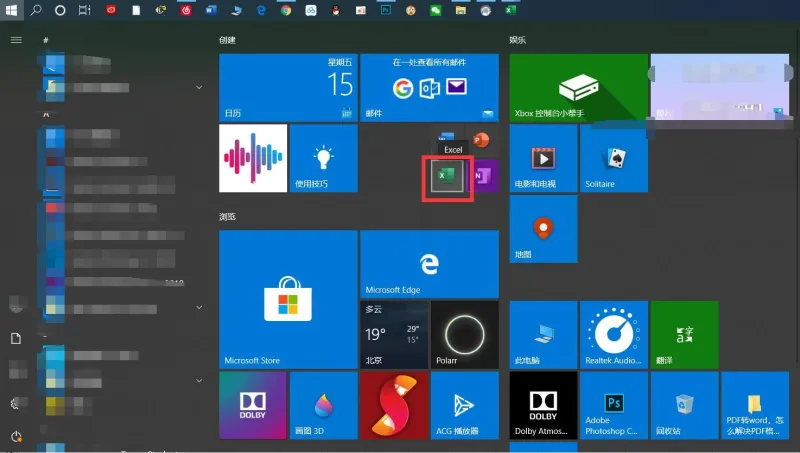This screenshot has height=453, width=800.
Task: Open Edge from the taskbar
Action: point(261,10)
